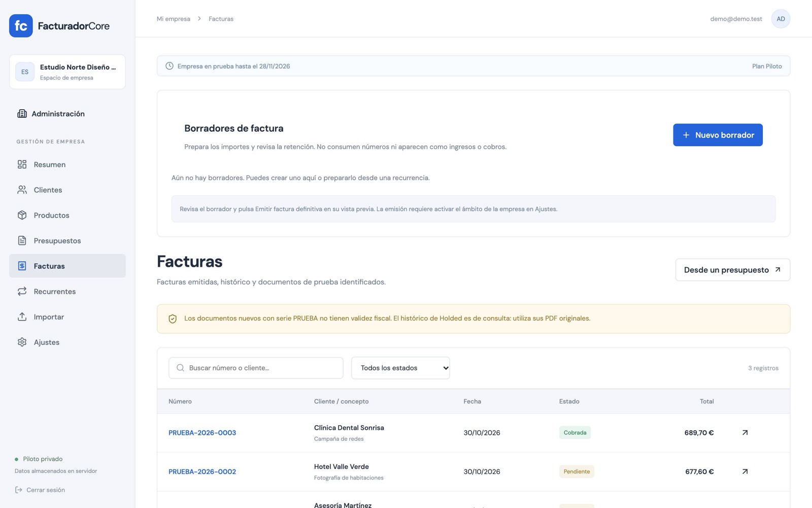Open invoice PRUEBA-2026-0002 via its arrow icon

[745, 471]
